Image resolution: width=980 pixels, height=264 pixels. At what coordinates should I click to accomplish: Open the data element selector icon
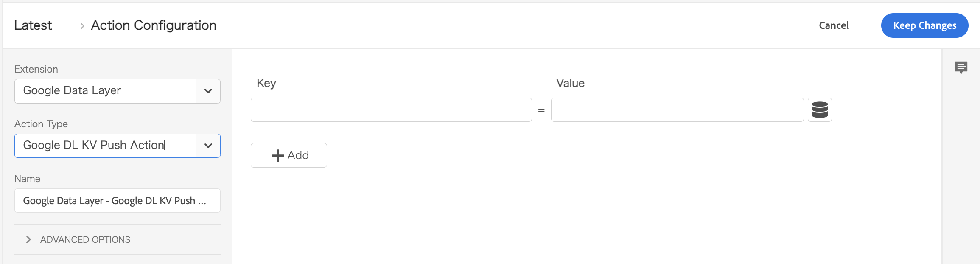pyautogui.click(x=820, y=110)
